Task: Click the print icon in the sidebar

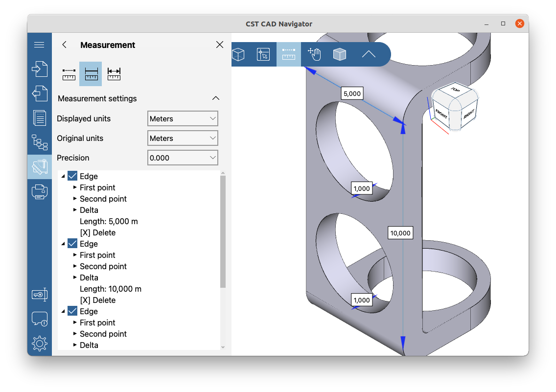Action: pos(39,192)
